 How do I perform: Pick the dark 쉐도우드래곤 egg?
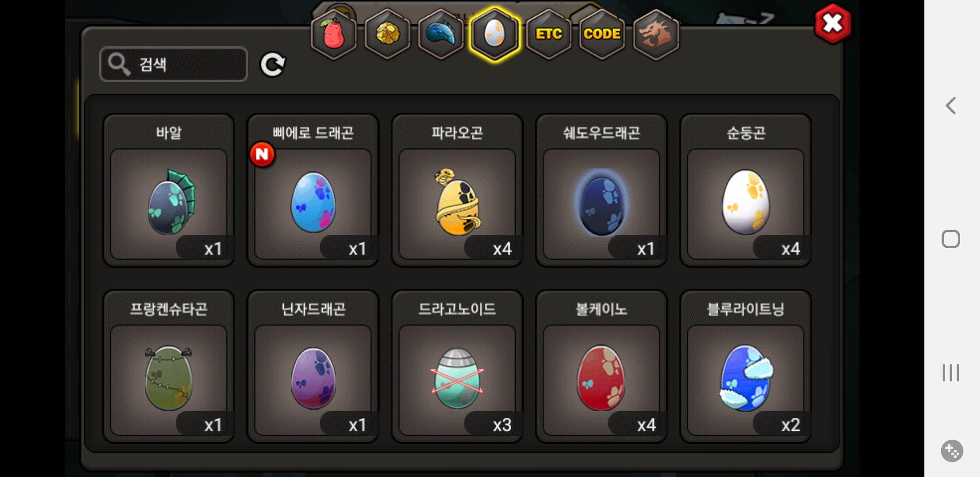601,190
